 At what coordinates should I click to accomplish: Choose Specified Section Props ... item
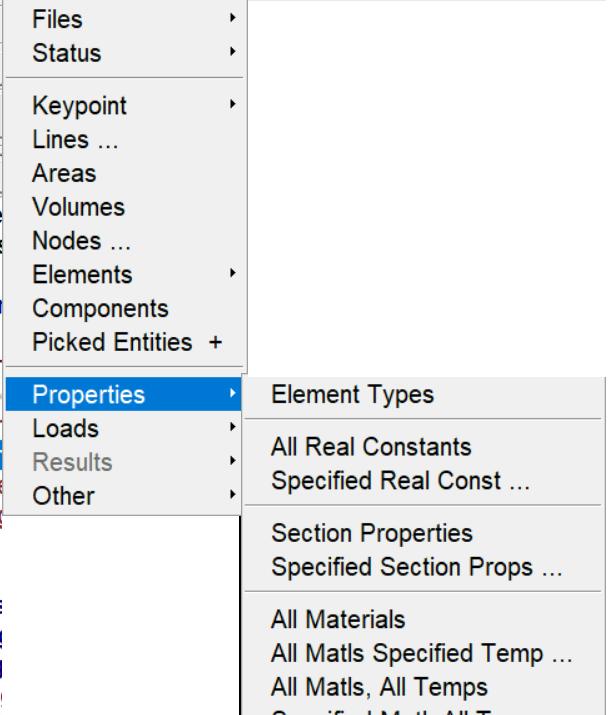pos(417,567)
